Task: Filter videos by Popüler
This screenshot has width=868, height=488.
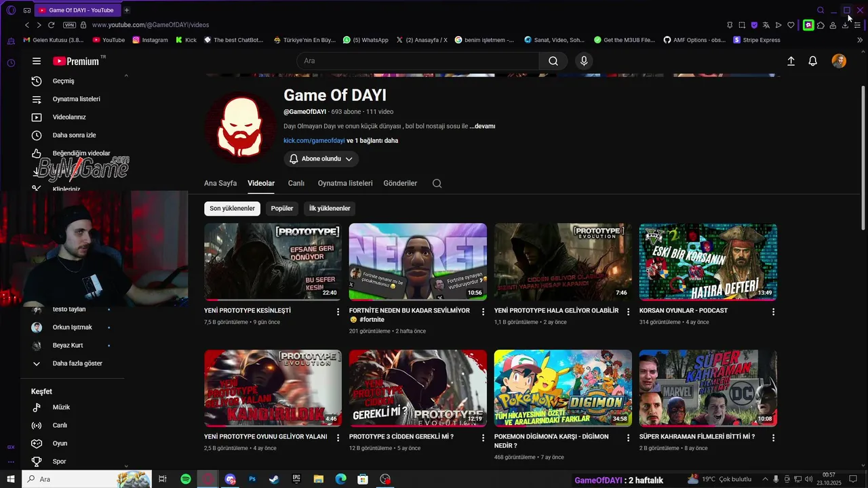Action: (x=282, y=209)
